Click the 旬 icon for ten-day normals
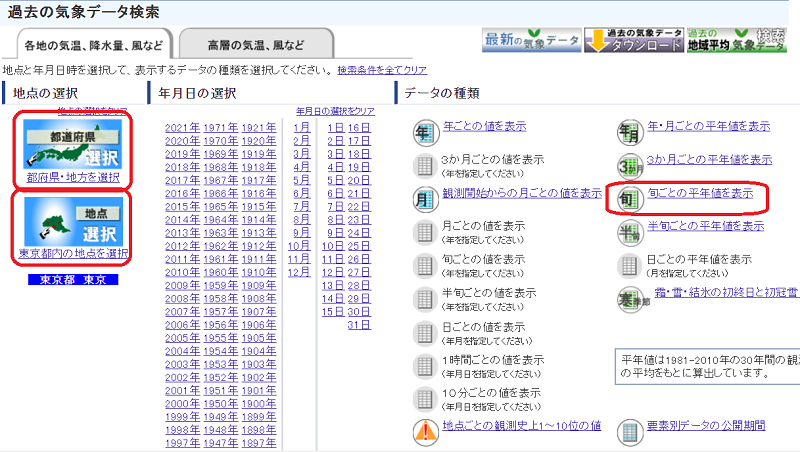Screen dimensions: 800x452 click(x=630, y=197)
